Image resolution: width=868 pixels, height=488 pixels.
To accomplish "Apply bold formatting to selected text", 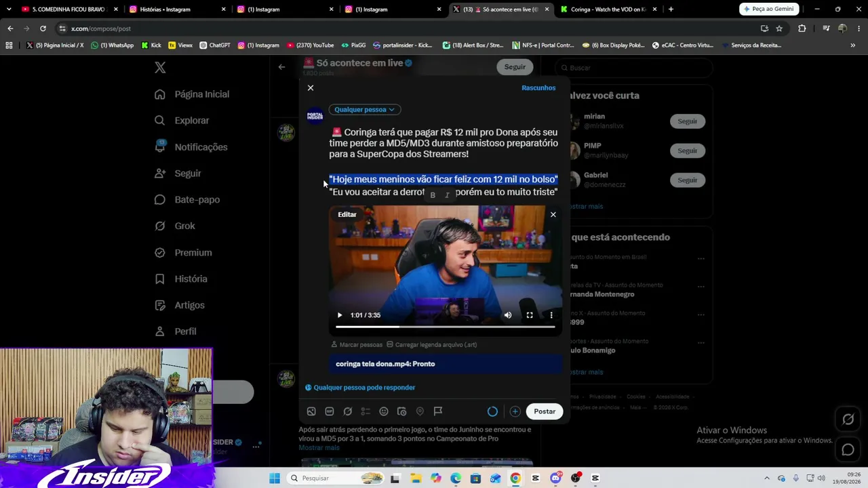I will pyautogui.click(x=433, y=195).
